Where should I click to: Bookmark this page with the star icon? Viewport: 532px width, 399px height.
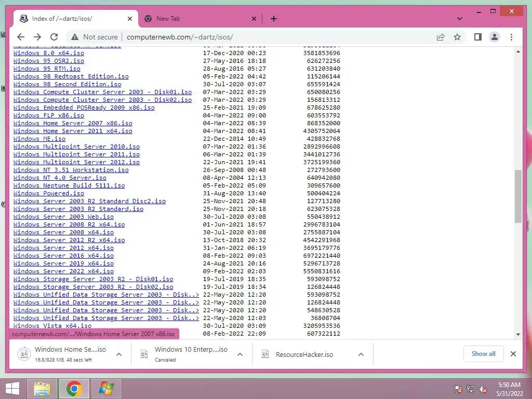457,37
